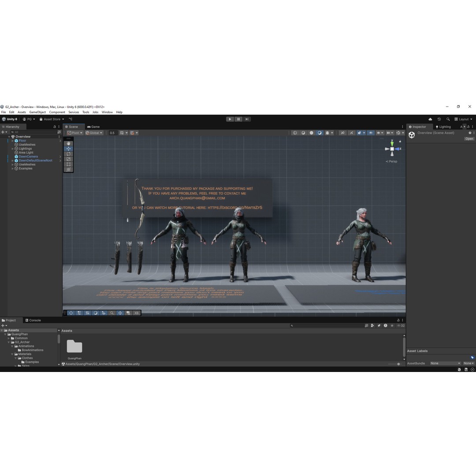The image size is (476, 476).
Task: Pause the game playback
Action: click(238, 119)
